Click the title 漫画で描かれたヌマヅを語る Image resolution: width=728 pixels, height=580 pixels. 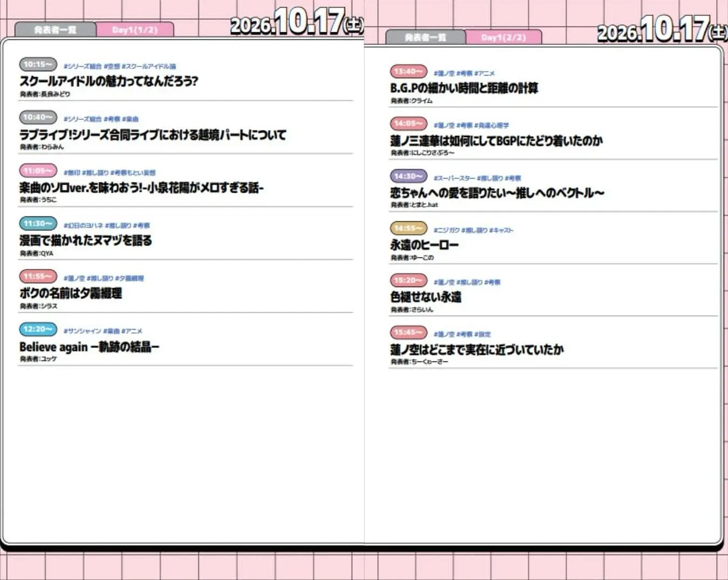tap(86, 240)
